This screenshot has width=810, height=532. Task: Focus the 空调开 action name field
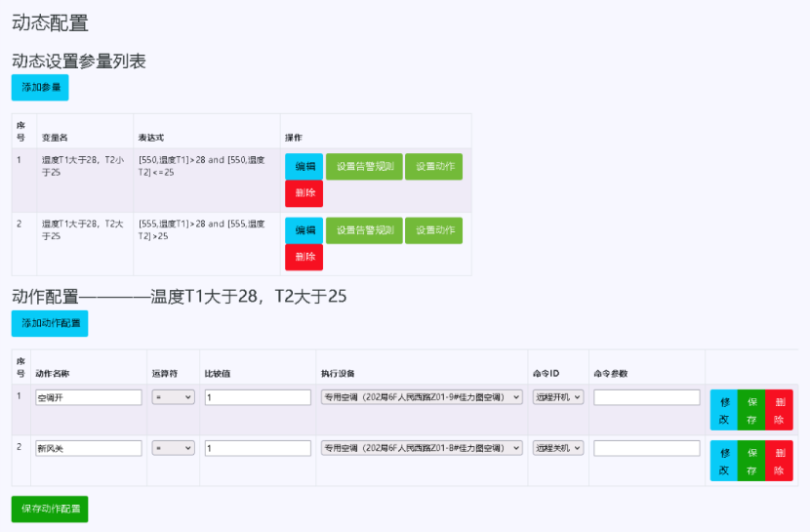(x=89, y=397)
